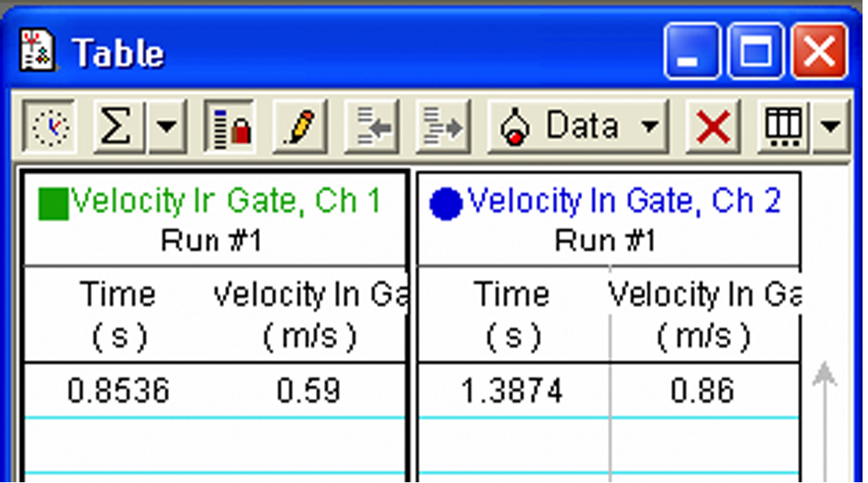This screenshot has height=483, width=868.
Task: Expand the Data selection dropdown
Action: tap(652, 125)
